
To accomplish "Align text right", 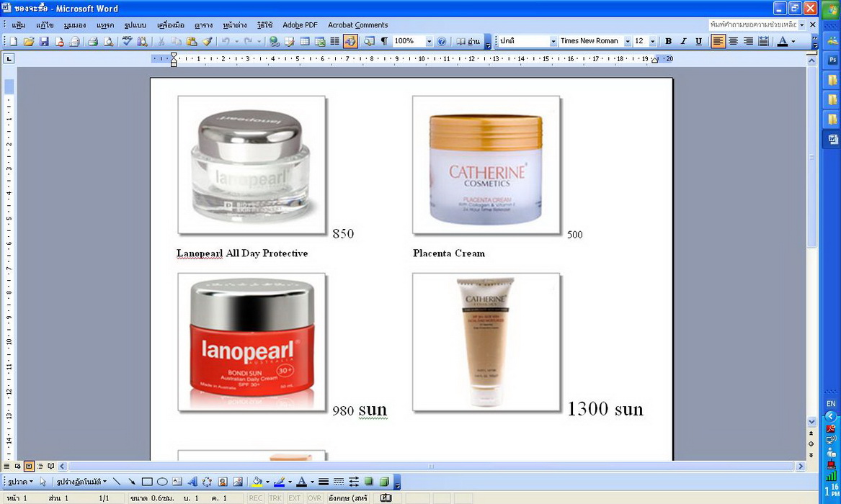I will [748, 41].
